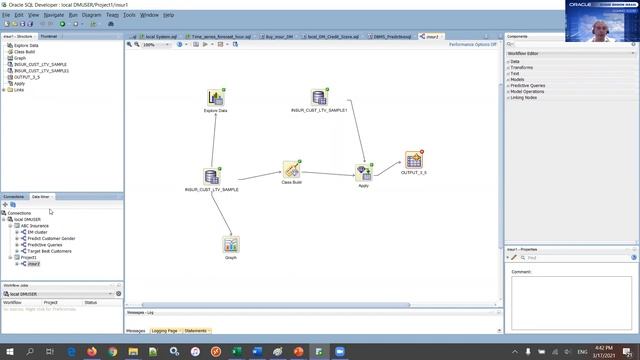Screen dimensions: 640x360
Task: Click the green Run button in main toolbar
Action: [62, 24]
